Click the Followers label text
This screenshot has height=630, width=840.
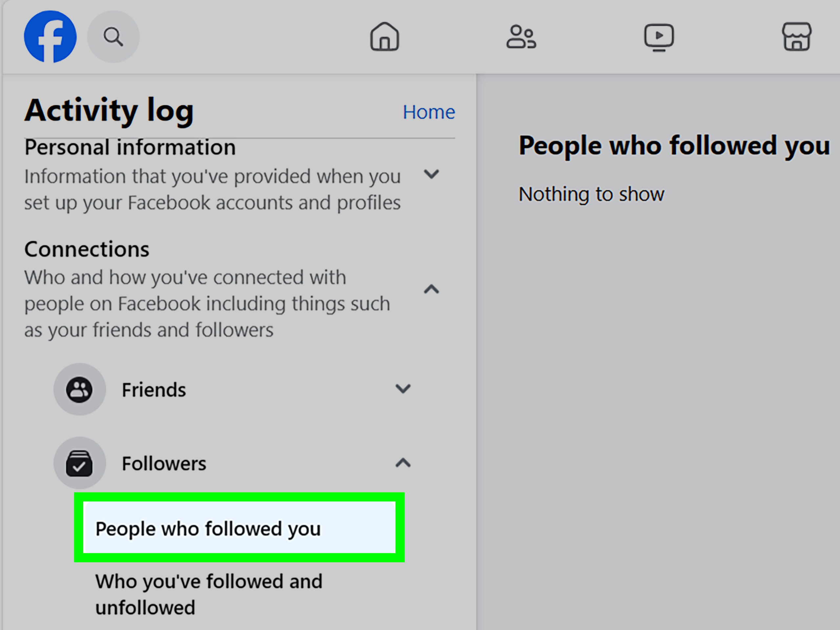point(164,463)
